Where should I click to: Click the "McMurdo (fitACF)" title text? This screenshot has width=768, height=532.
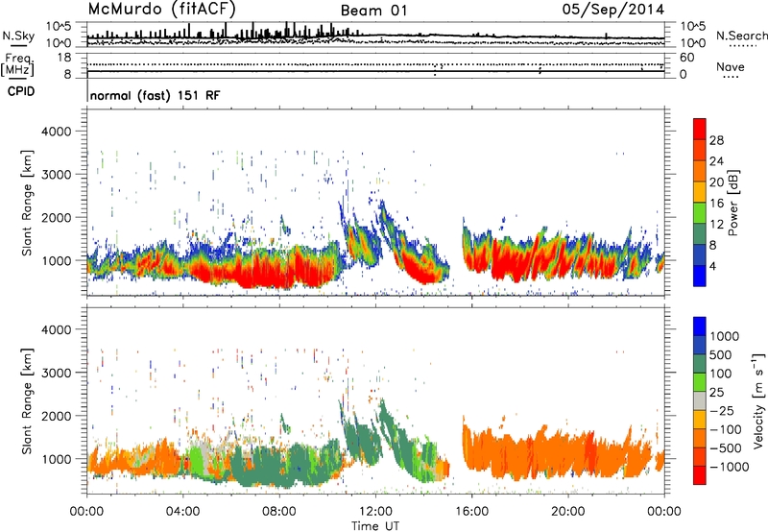coord(161,10)
